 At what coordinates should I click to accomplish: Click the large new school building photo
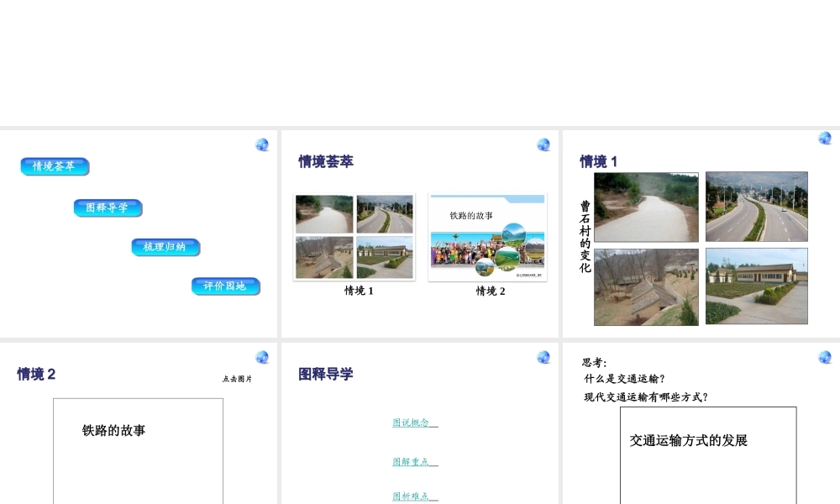tap(757, 286)
